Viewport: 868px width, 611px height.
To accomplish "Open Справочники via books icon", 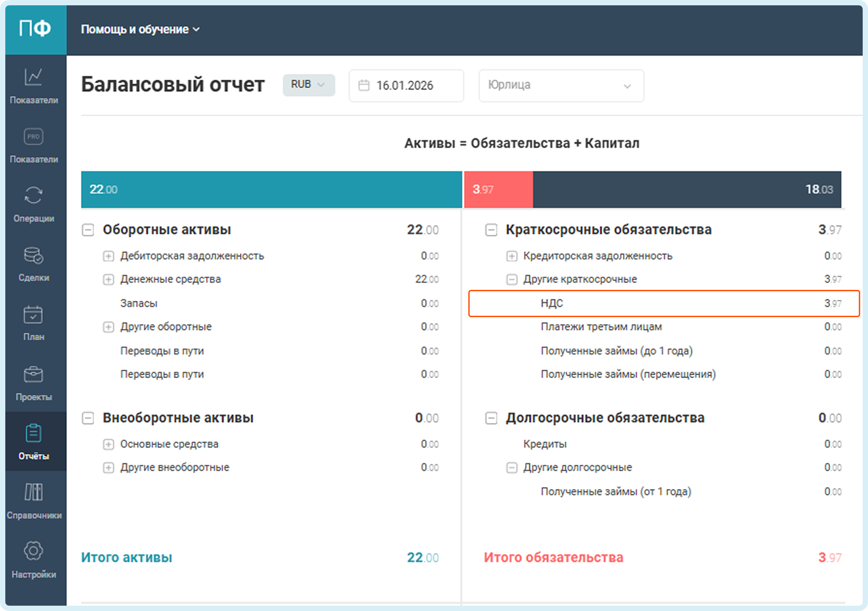I will tap(33, 492).
